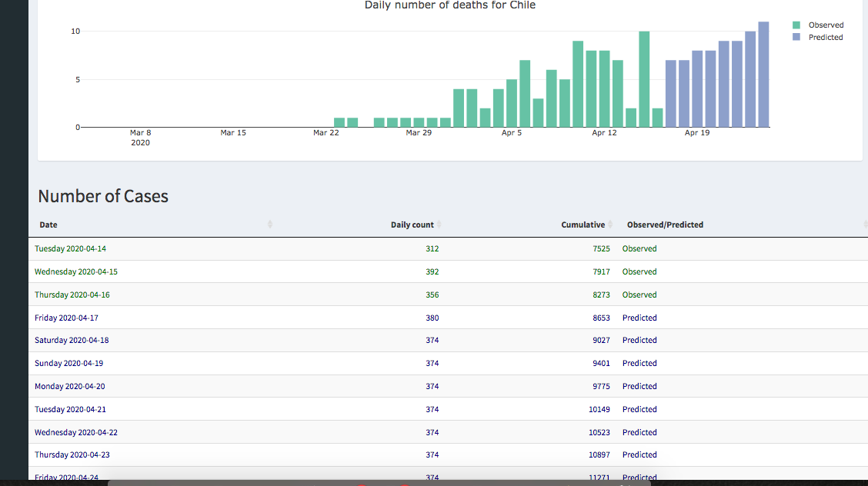Click the blue Predicted legend swatch
Image resolution: width=868 pixels, height=486 pixels.
coord(797,38)
